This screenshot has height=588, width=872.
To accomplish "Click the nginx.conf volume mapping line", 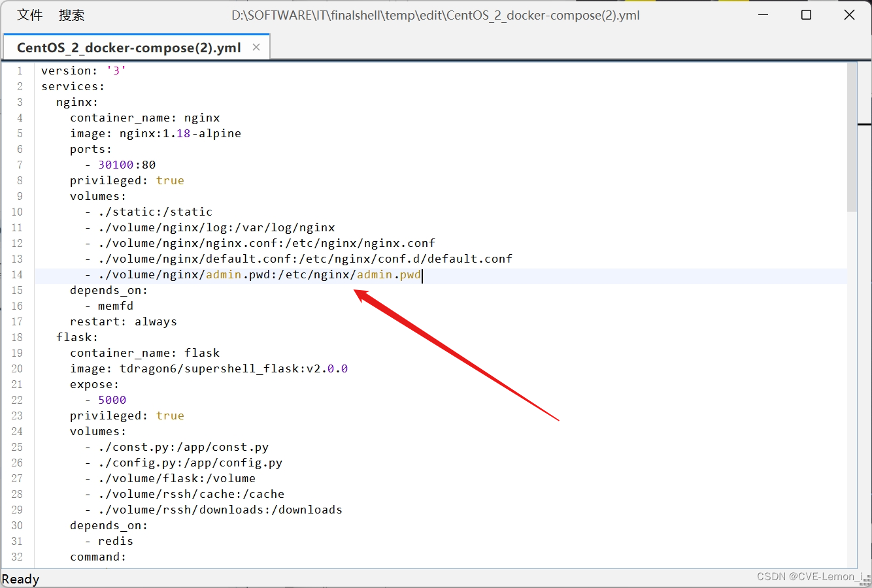I will 260,243.
